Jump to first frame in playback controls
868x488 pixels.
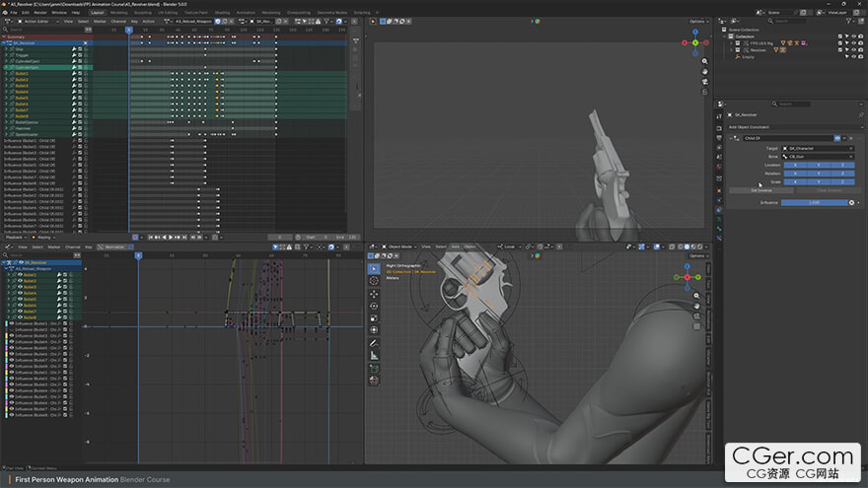click(x=151, y=238)
